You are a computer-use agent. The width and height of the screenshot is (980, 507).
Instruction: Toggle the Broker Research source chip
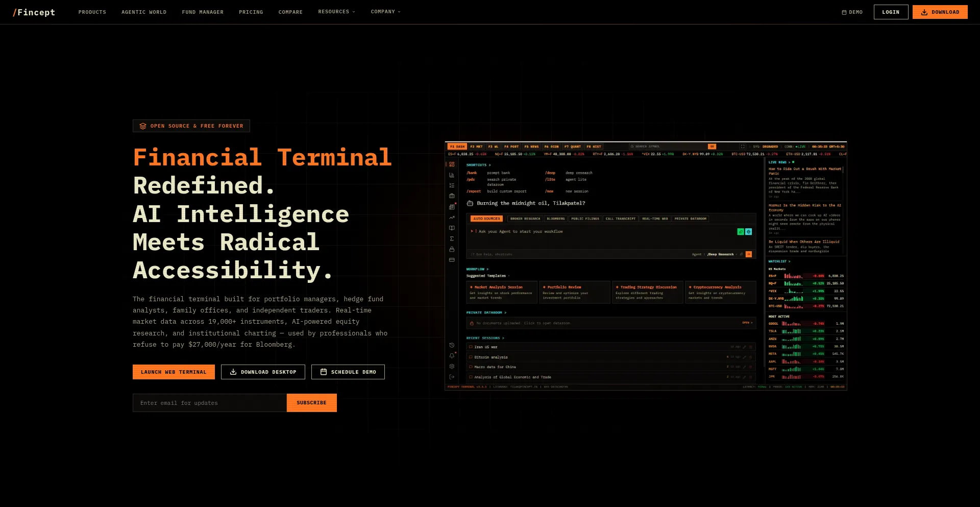(x=525, y=219)
